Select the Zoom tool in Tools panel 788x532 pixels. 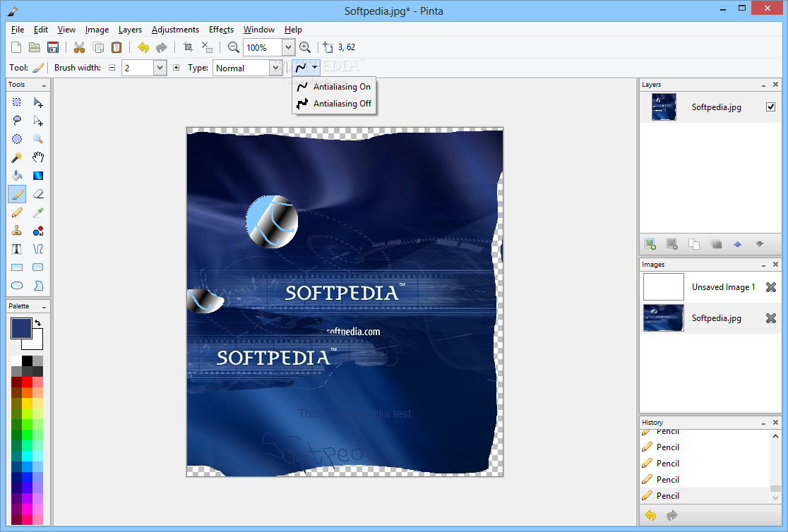point(37,139)
